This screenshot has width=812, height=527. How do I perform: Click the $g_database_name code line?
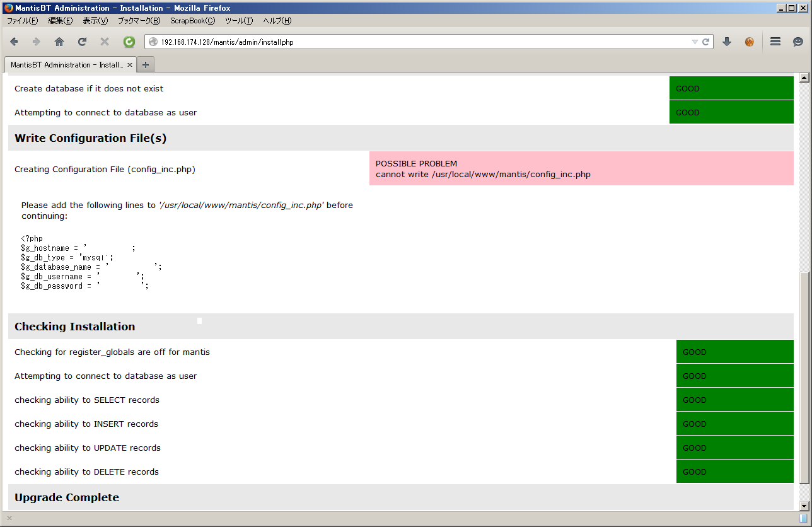pyautogui.click(x=91, y=267)
